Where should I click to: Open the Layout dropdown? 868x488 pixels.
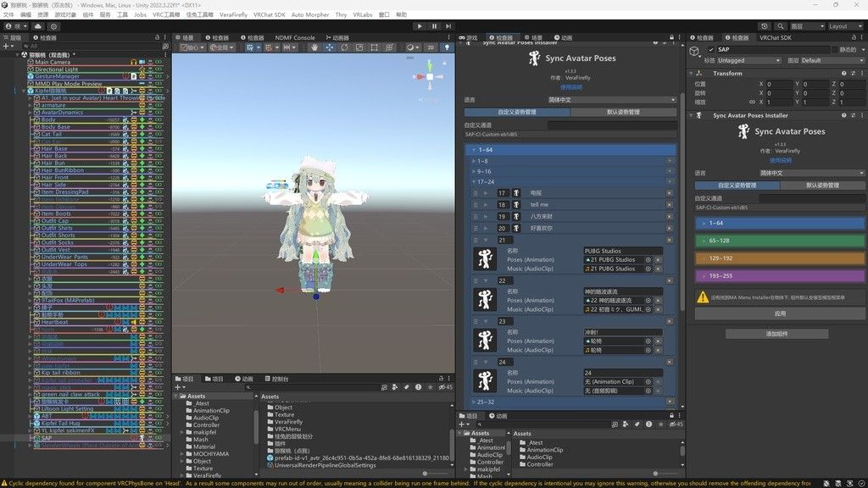pyautogui.click(x=844, y=26)
